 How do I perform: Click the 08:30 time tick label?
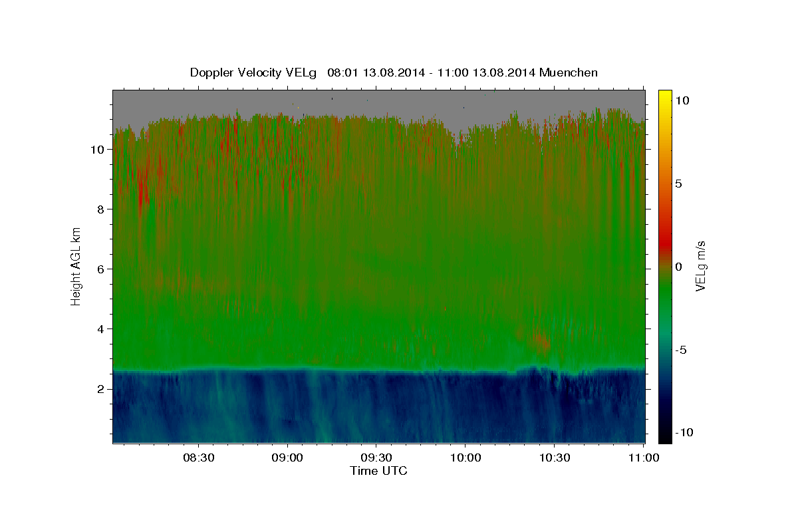198,458
